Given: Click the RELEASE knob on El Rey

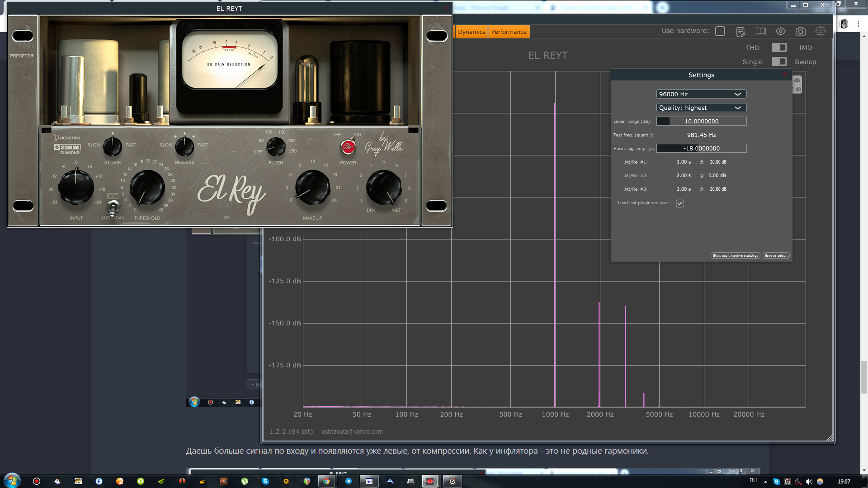Looking at the screenshot, I should (184, 146).
